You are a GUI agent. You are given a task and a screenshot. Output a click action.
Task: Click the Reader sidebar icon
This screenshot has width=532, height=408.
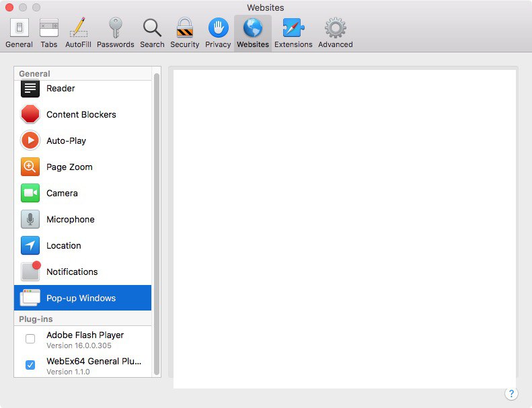[30, 89]
